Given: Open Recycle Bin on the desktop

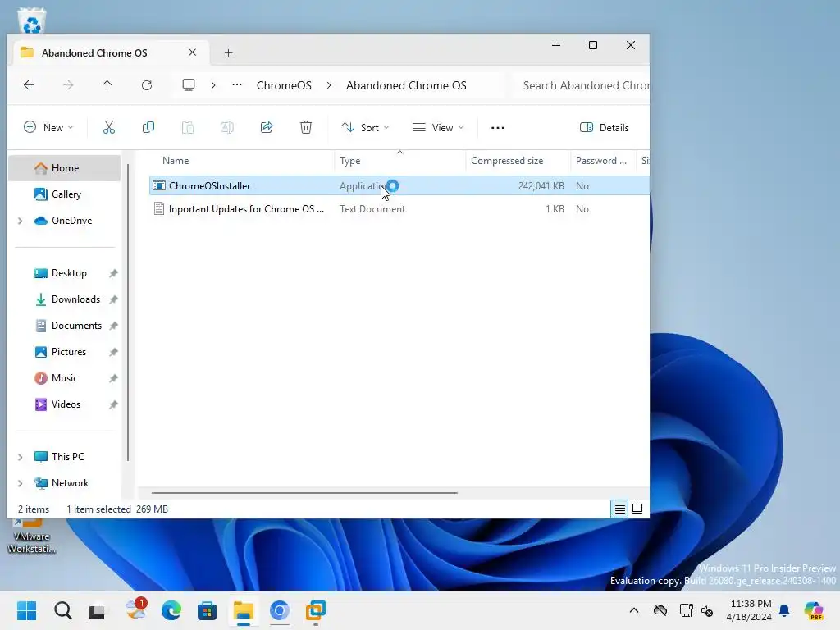Looking at the screenshot, I should (32, 21).
